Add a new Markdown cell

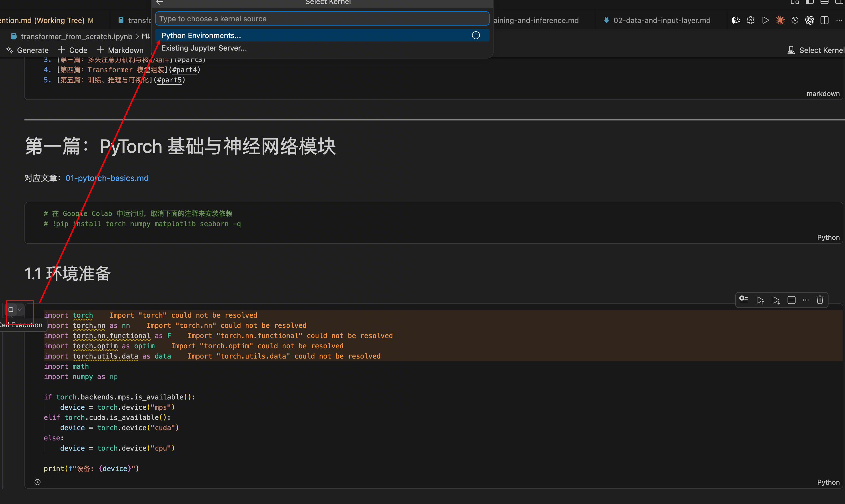[120, 50]
